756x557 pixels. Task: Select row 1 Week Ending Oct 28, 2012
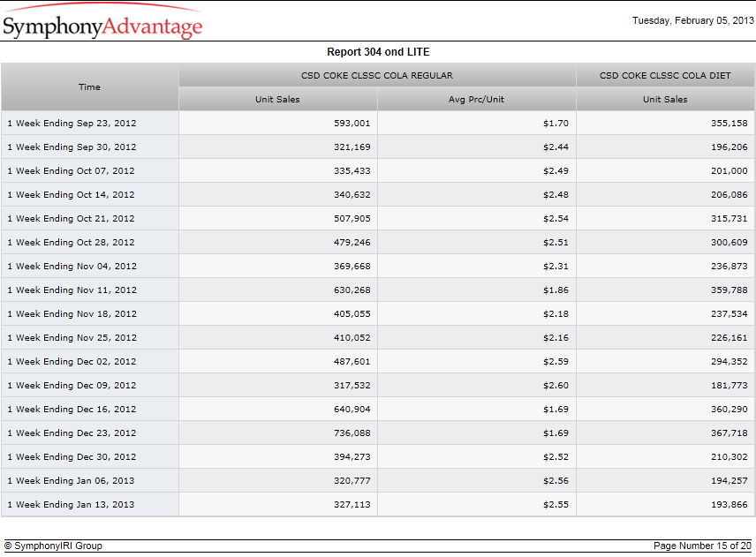(x=377, y=243)
